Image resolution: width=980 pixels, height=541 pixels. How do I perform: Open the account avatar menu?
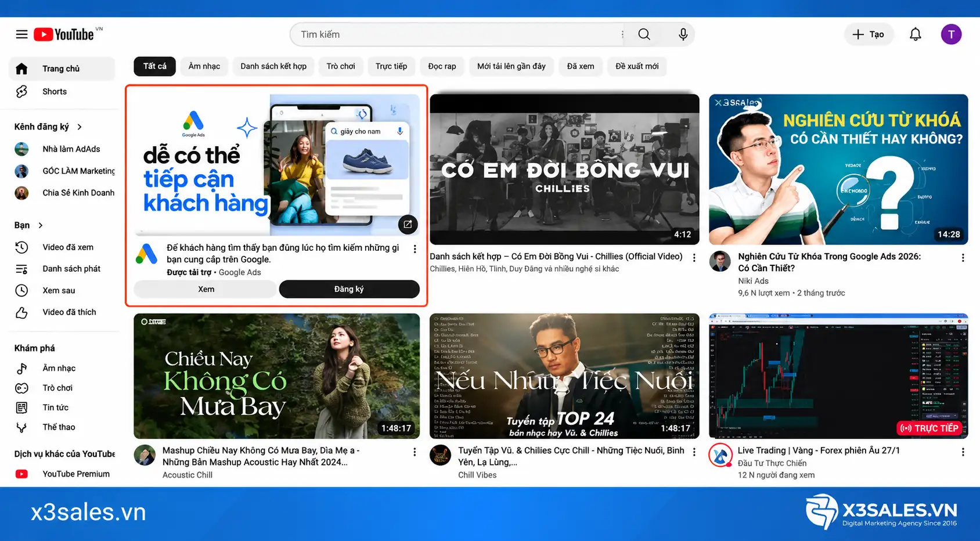click(951, 34)
